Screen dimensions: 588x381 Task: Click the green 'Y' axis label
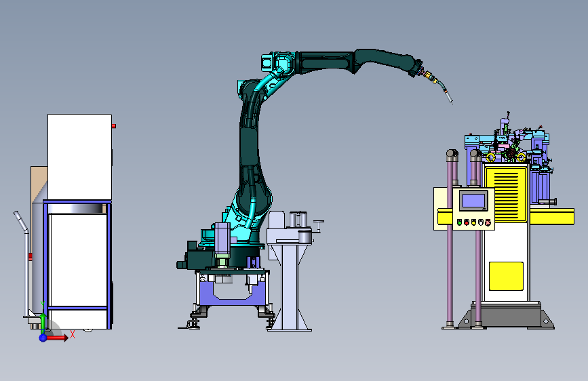click(x=43, y=304)
